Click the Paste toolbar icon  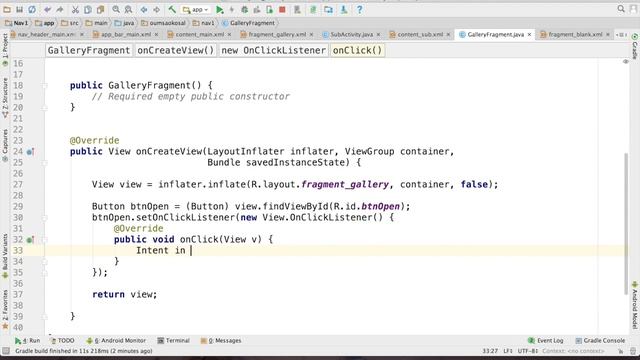[100, 9]
